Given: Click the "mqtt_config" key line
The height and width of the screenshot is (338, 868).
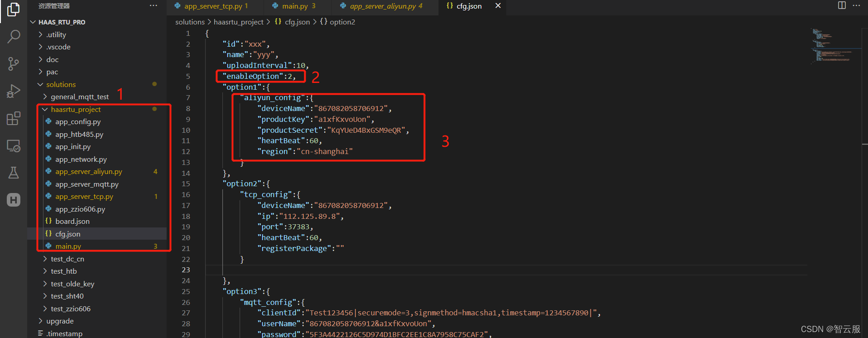Looking at the screenshot, I should coord(272,302).
